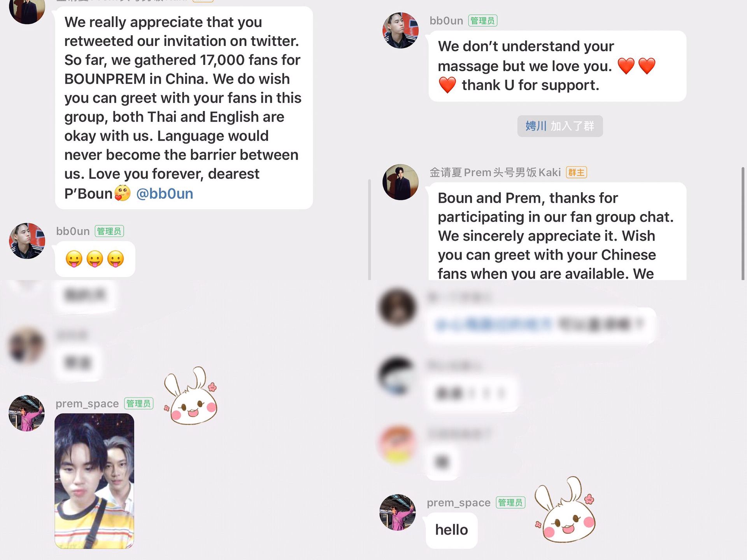Tap the 娉川 name in the join notice
Screen dimensions: 747x560
click(536, 126)
